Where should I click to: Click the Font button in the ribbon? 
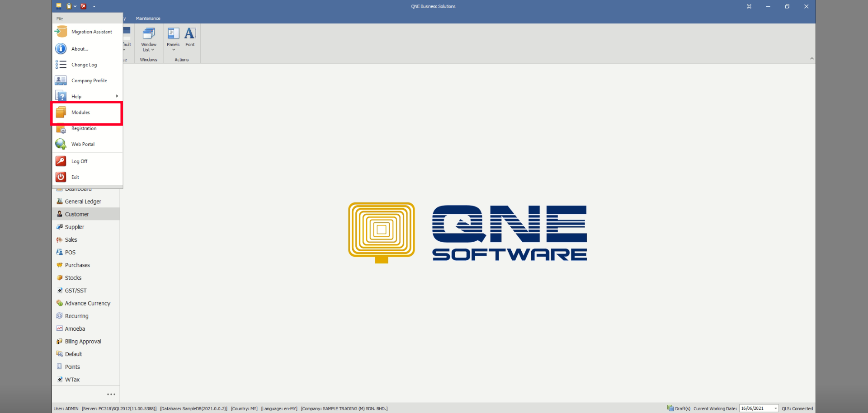coord(190,38)
